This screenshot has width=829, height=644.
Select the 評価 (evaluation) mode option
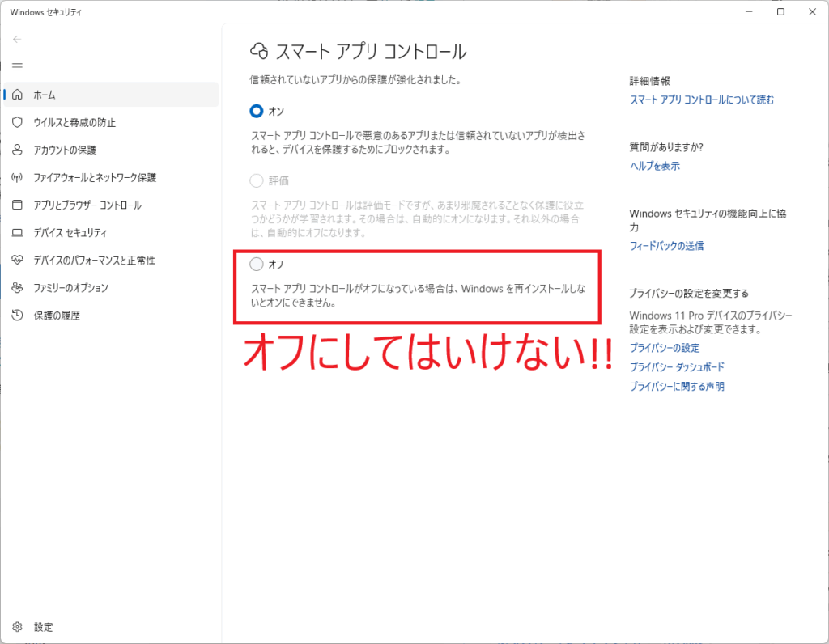256,180
